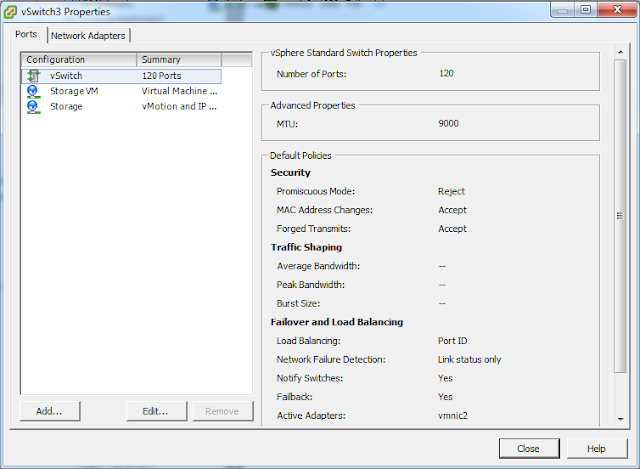Minimize the vSwitch3 Properties window

[x=563, y=9]
